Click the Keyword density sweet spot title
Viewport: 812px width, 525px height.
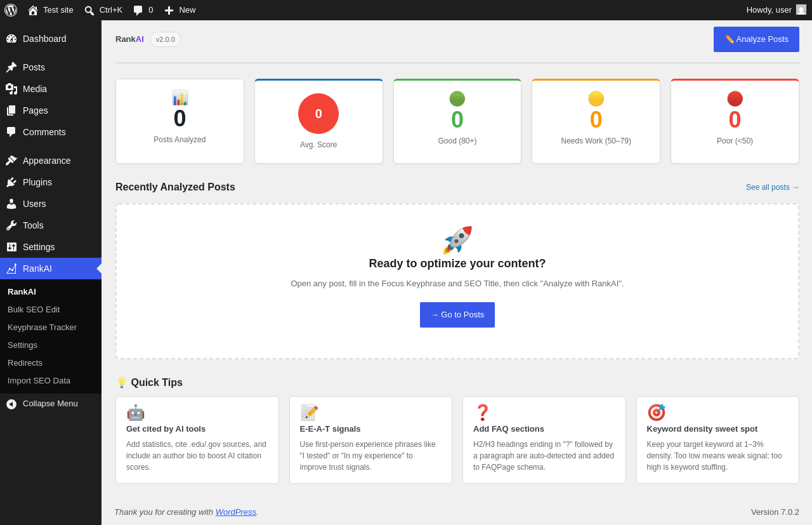702,429
